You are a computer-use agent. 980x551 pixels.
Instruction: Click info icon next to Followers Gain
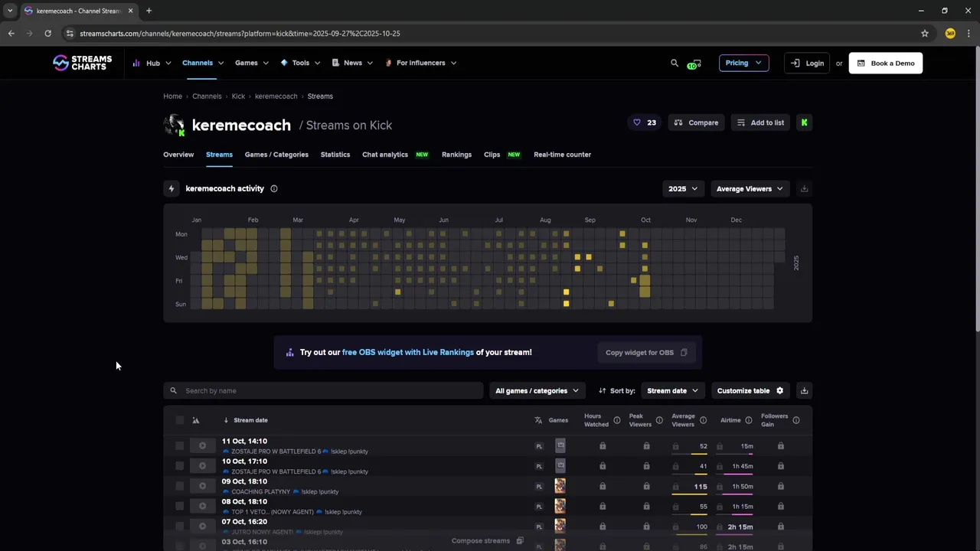[x=796, y=420]
